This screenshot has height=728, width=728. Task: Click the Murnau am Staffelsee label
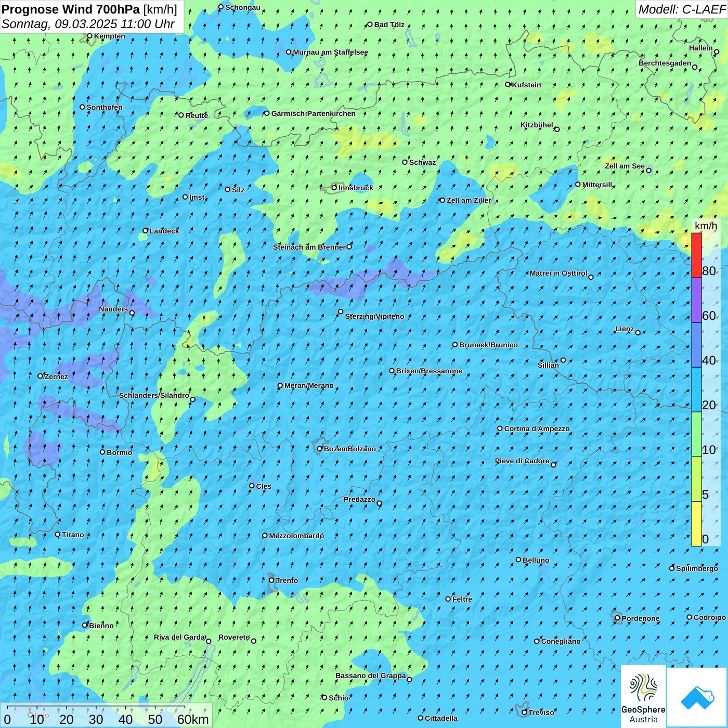coord(330,52)
